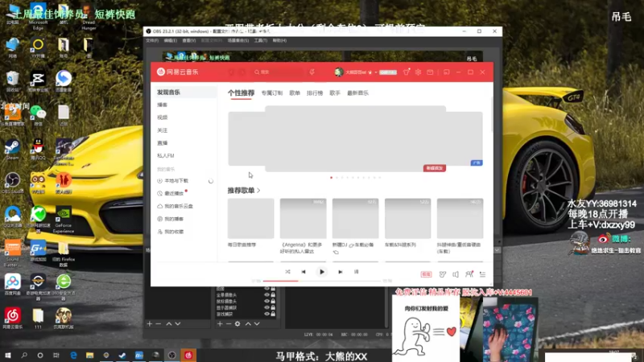
Task: Expand the username dropdown arrow
Action: [375, 72]
